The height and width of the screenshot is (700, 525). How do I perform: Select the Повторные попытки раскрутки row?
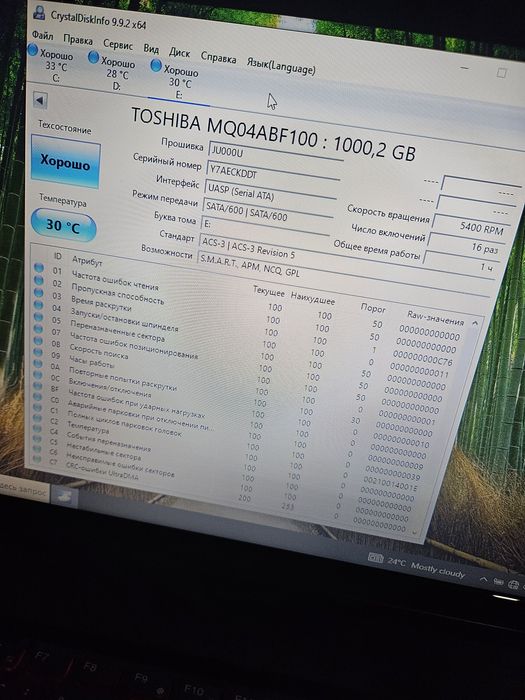pyautogui.click(x=234, y=396)
